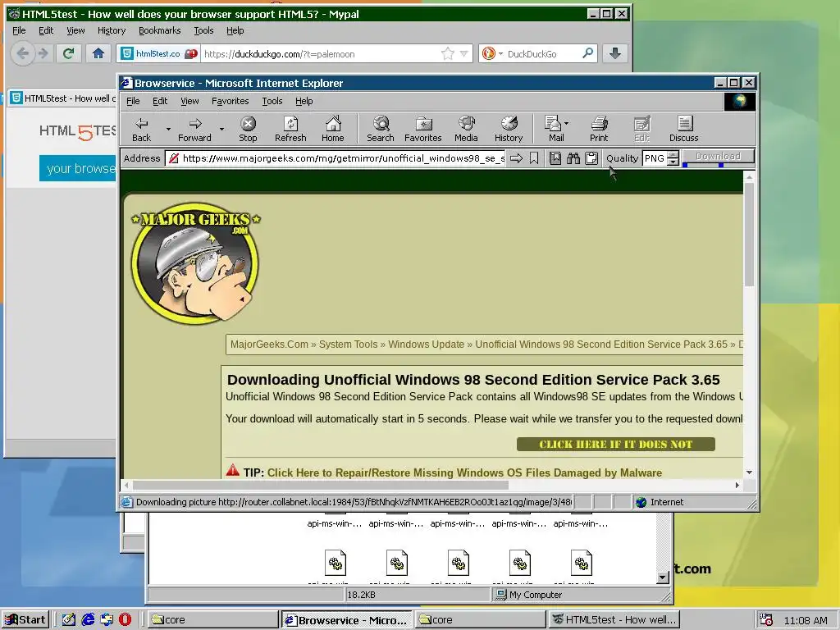This screenshot has width=840, height=630.
Task: Open the History menu in Mypal
Action: click(112, 30)
